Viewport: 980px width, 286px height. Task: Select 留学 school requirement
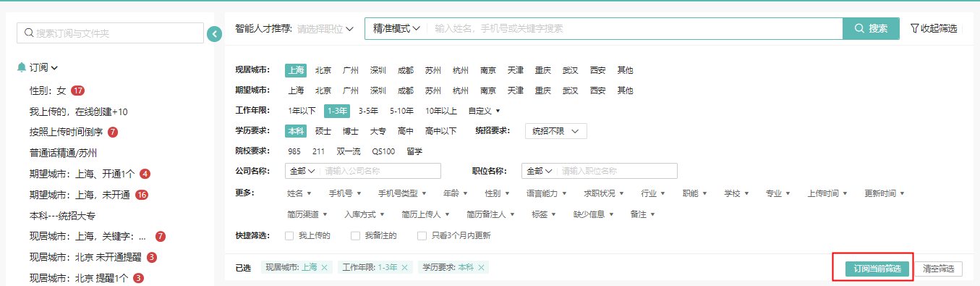[414, 151]
